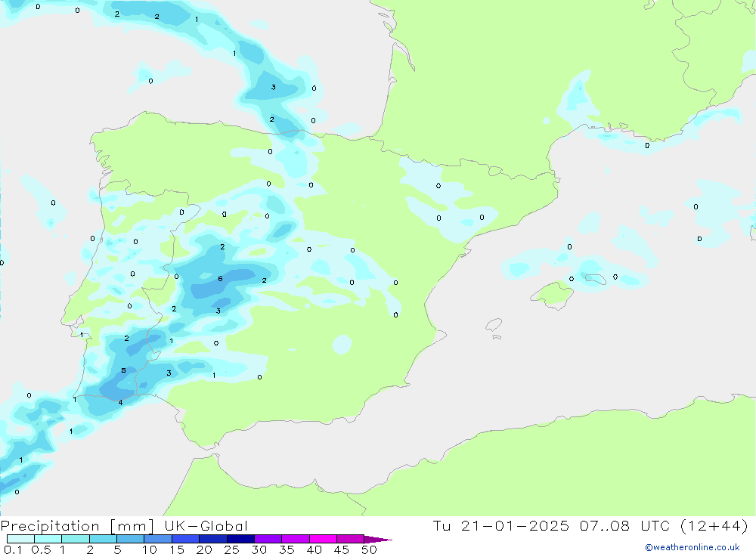Click the '0.1' legend scale label
The width and height of the screenshot is (756, 554).
13,549
